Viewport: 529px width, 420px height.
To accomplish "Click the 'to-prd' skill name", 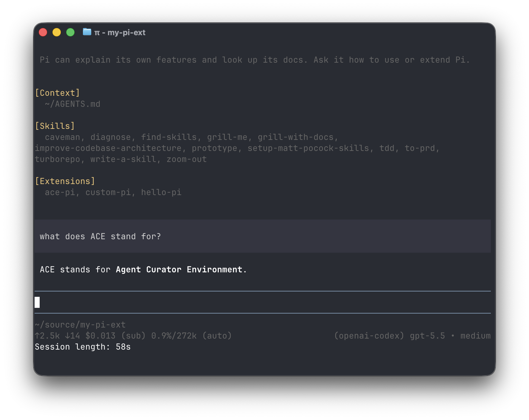I will click(420, 148).
